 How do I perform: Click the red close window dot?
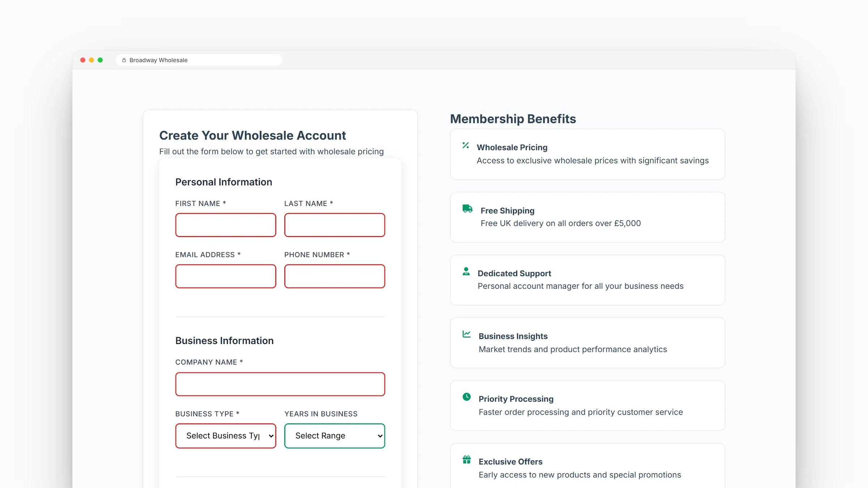pos(83,60)
